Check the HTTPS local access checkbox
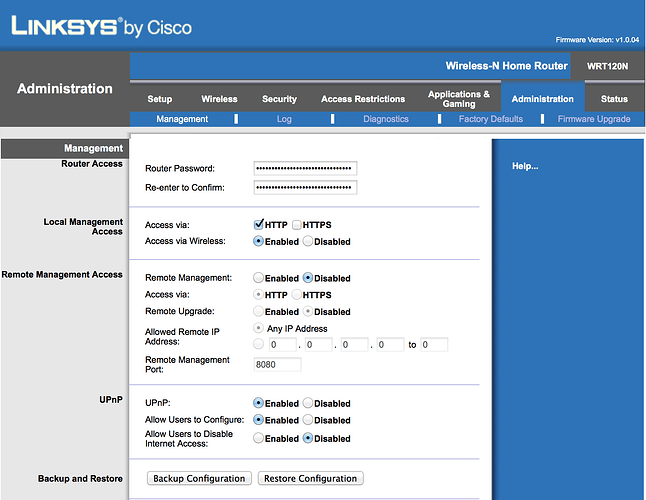 [297, 225]
